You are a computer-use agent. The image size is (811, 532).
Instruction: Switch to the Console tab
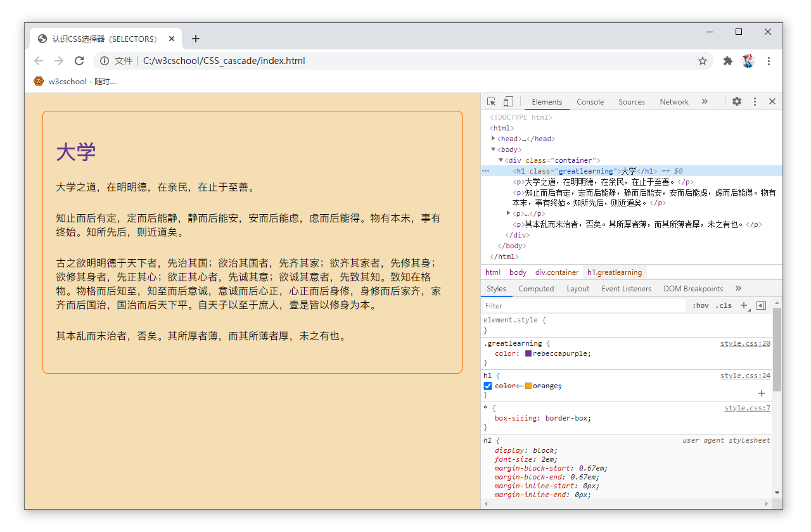tap(590, 102)
